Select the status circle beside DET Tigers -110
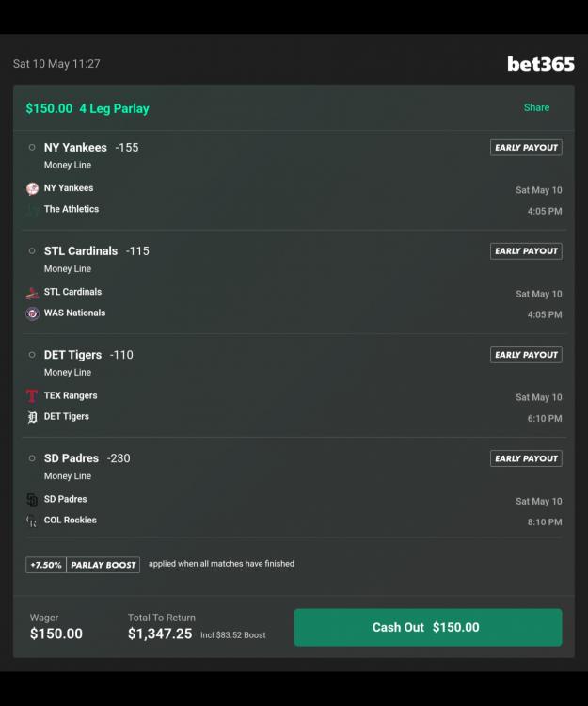The image size is (588, 706). (32, 355)
